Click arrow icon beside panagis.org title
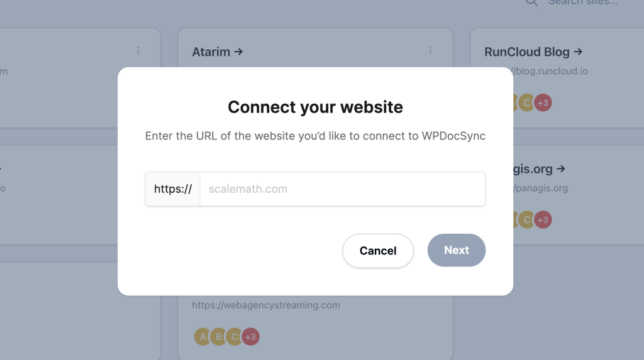 pos(561,169)
